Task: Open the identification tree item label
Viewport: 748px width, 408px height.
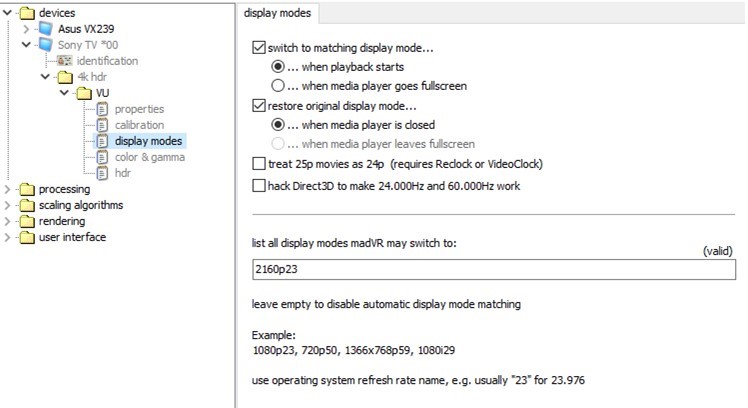Action: 107,61
